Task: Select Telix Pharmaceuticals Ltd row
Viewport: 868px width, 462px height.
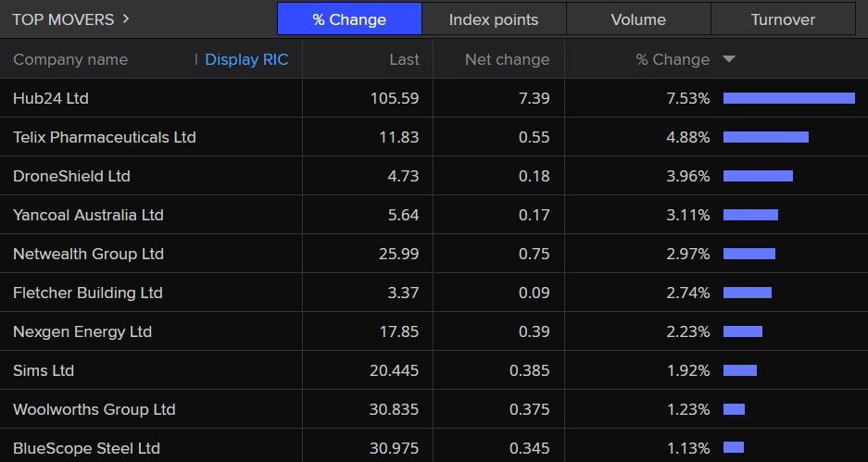Action: pyautogui.click(x=105, y=137)
